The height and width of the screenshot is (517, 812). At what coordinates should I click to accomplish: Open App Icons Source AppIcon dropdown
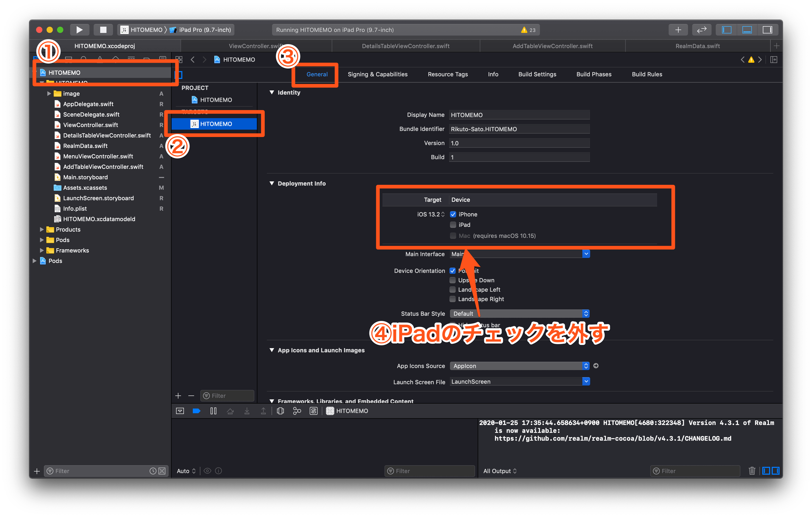(x=520, y=366)
